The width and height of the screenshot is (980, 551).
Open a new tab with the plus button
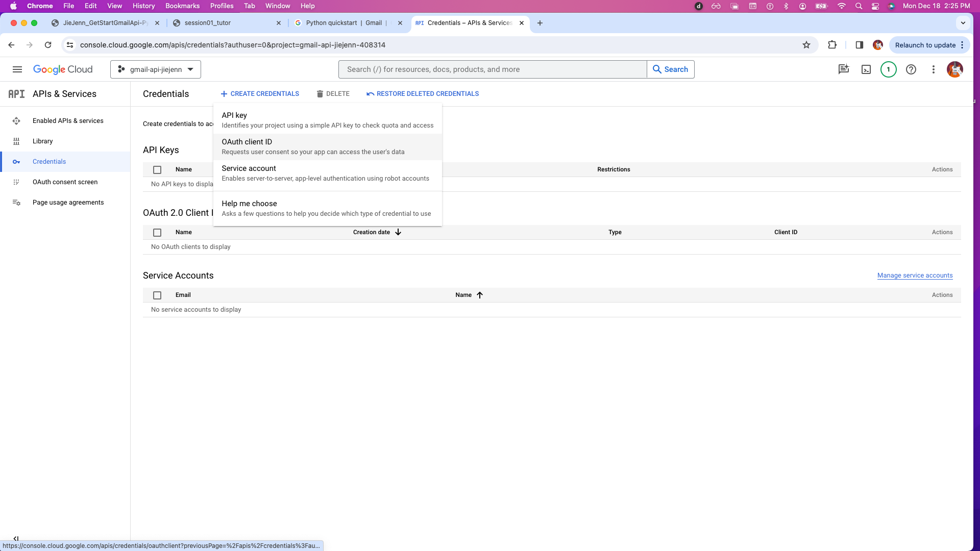(x=540, y=23)
